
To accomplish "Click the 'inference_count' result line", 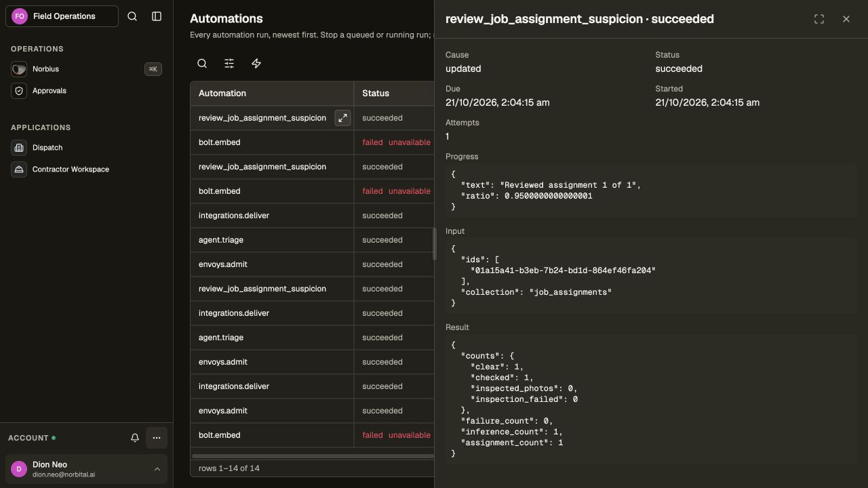I will point(512,432).
